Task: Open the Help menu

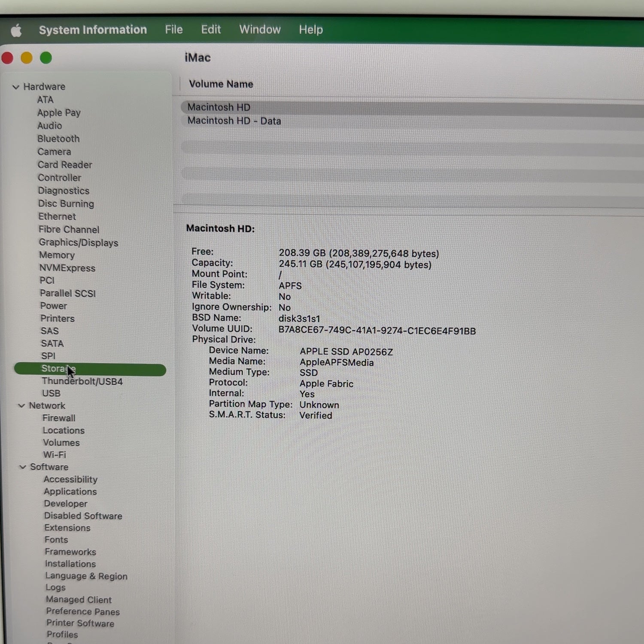Action: pos(311,30)
